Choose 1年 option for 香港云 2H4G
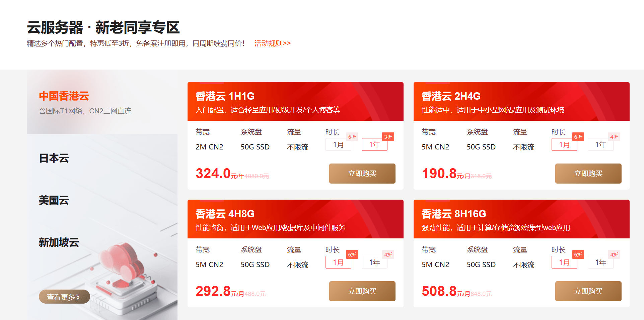The image size is (644, 320). click(600, 144)
